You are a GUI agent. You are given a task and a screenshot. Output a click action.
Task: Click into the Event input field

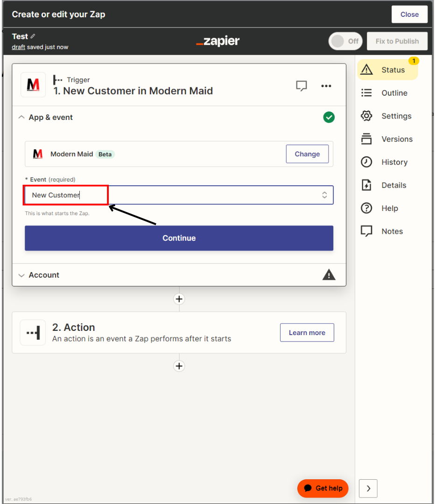179,195
